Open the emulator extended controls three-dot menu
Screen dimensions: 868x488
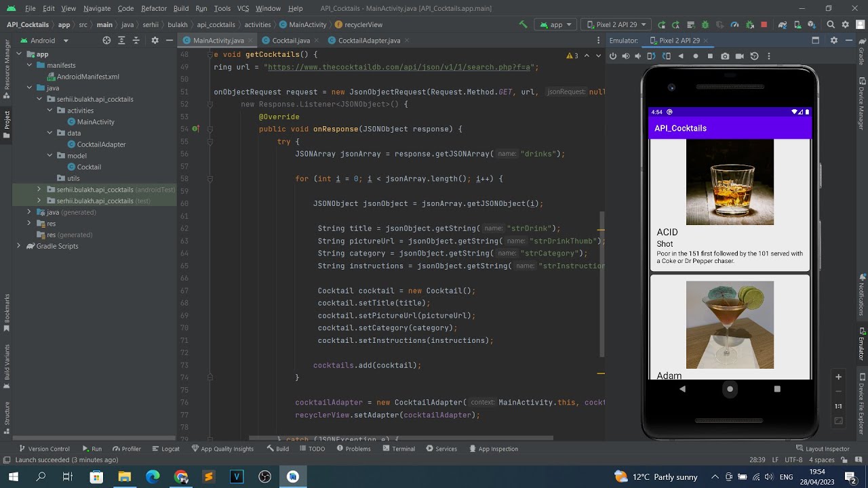tap(769, 56)
